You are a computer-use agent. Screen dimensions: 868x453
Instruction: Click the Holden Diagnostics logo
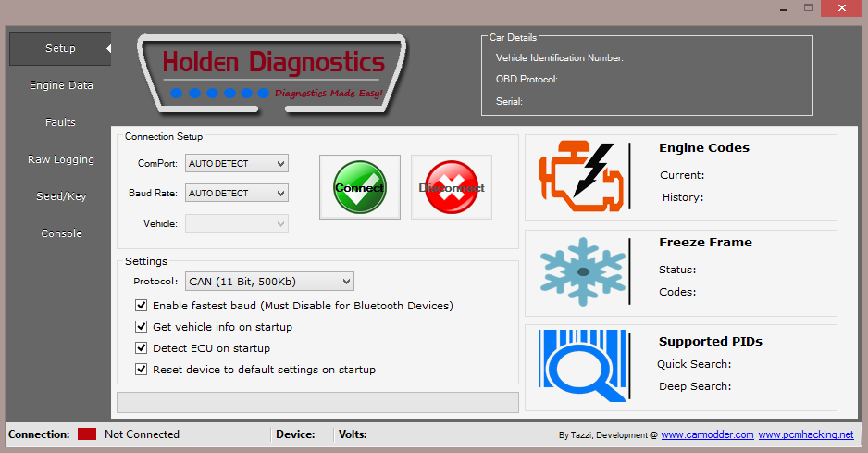click(x=272, y=74)
